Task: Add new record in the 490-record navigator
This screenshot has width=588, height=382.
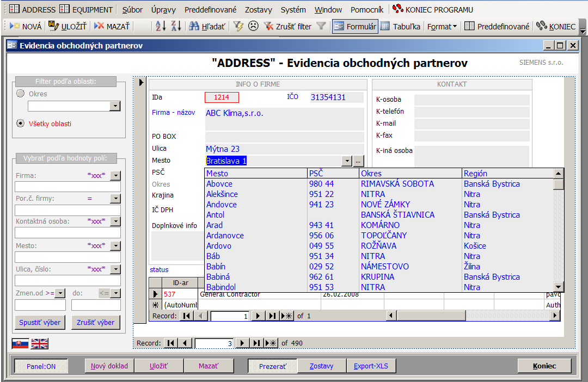Action: click(271, 343)
